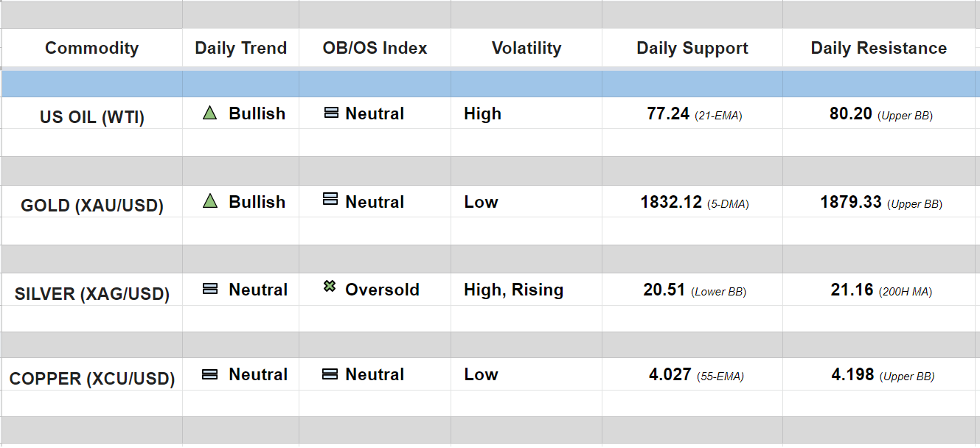
Task: Click the Neutral bars icon in US Oil OB/OS
Action: [x=331, y=113]
